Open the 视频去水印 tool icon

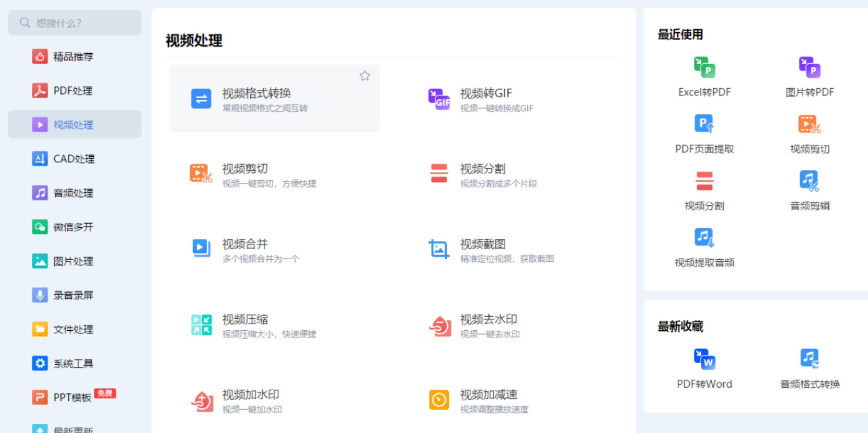[x=439, y=326]
